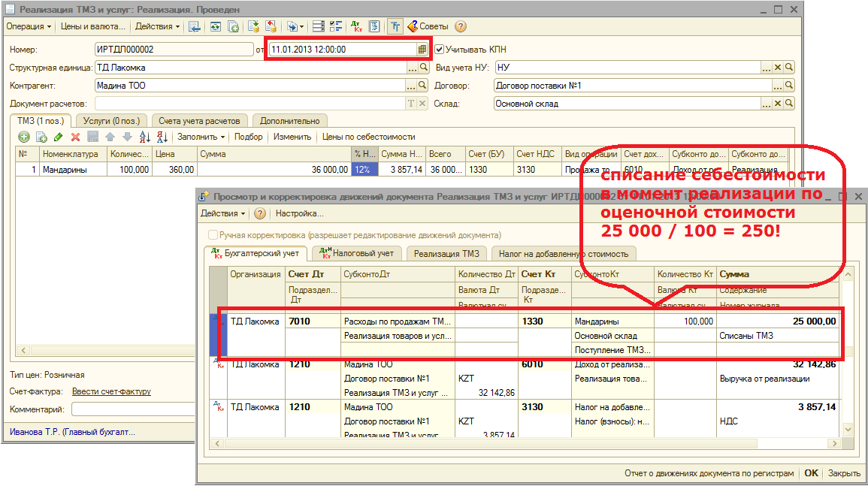This screenshot has width=868, height=486.
Task: Open the calendar picker for document date
Action: point(422,49)
